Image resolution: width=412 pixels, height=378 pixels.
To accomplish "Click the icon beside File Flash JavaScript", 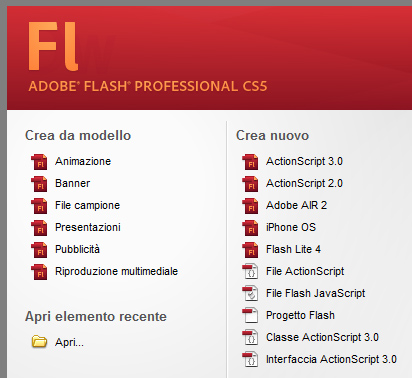I will [x=250, y=293].
